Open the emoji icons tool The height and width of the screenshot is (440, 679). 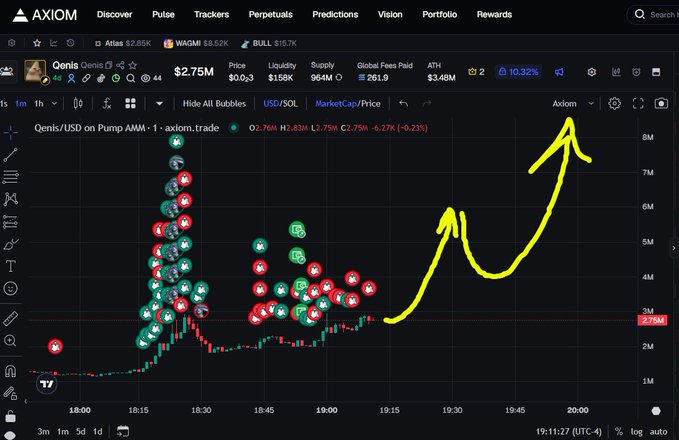pos(10,288)
